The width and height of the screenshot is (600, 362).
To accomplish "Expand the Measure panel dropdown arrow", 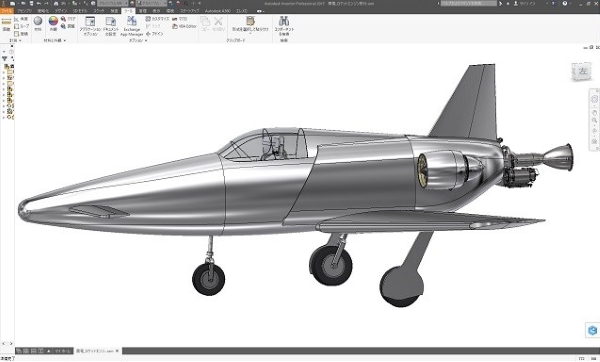I will coord(20,40).
